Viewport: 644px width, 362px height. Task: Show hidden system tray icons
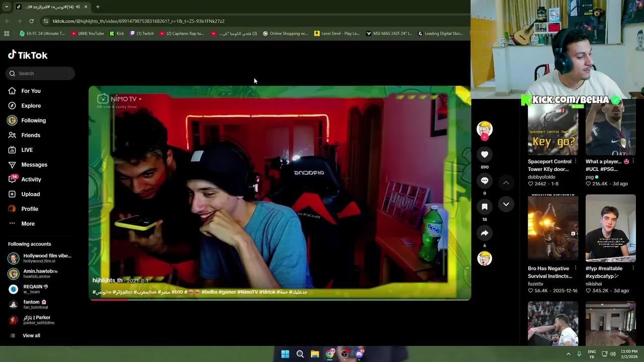(569, 354)
